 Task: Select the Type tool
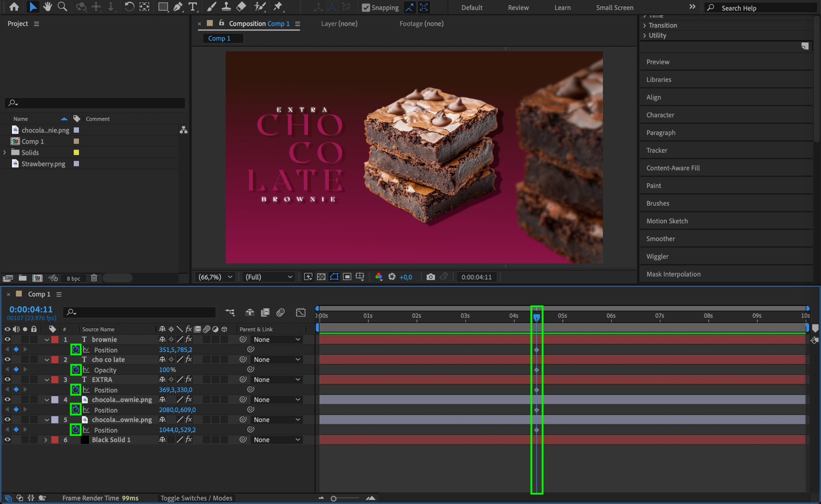point(193,7)
